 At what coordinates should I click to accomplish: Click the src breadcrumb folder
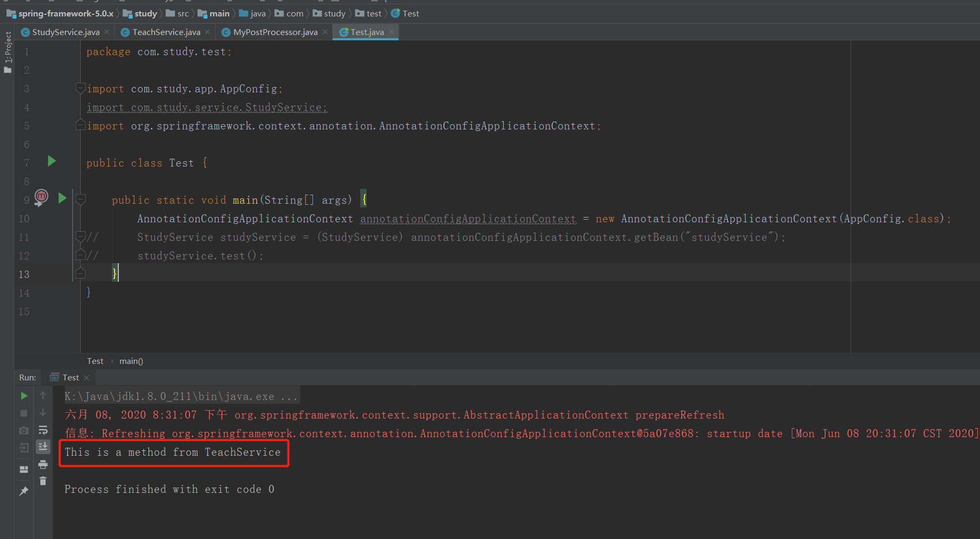177,14
